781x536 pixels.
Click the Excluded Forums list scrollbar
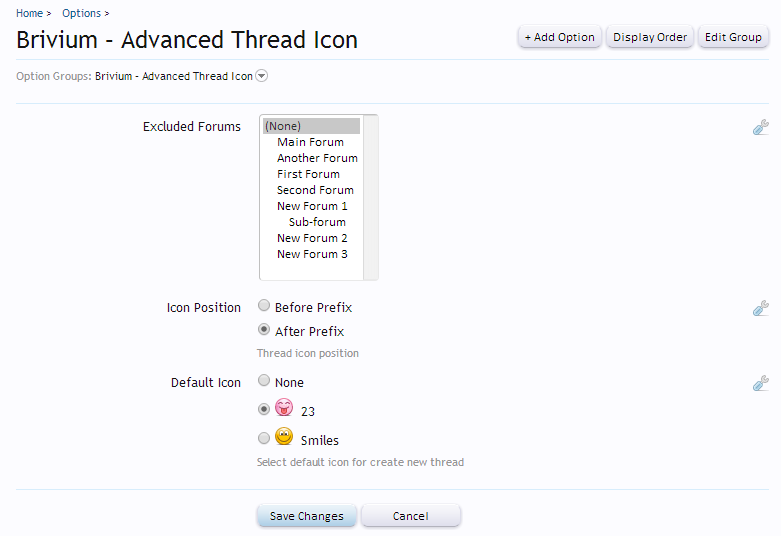tap(370, 197)
